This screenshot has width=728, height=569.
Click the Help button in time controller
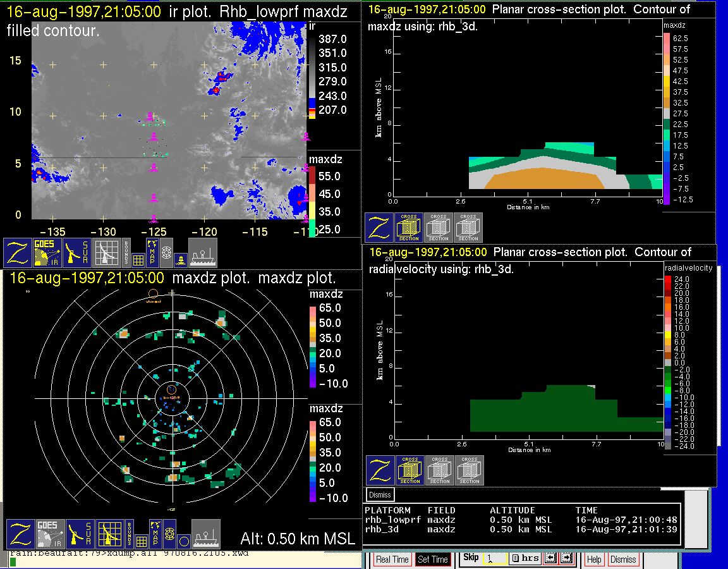click(594, 560)
